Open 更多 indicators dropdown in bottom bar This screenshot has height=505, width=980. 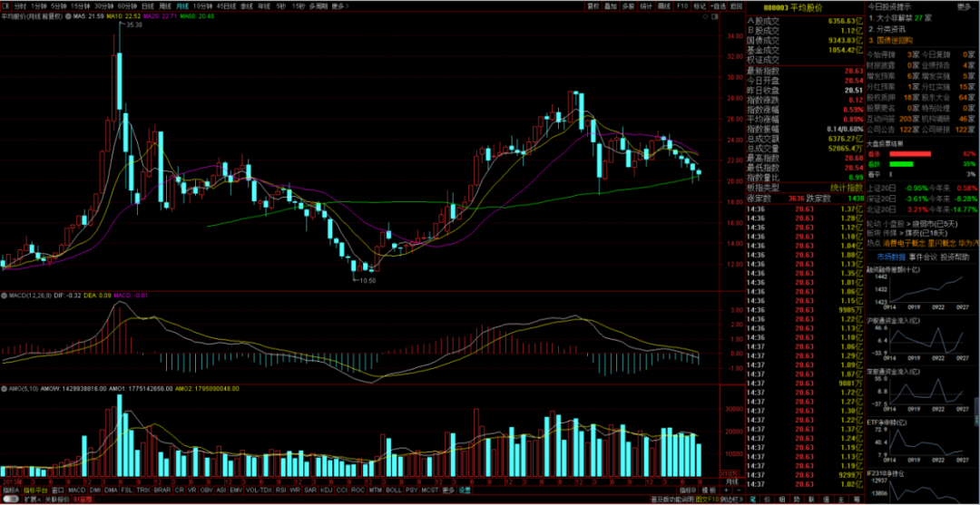pos(448,490)
